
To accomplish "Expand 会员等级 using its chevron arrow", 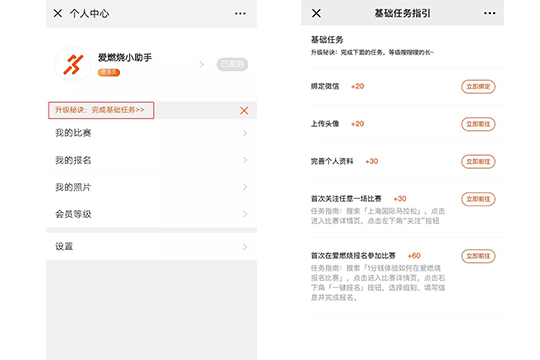I will pyautogui.click(x=245, y=214).
